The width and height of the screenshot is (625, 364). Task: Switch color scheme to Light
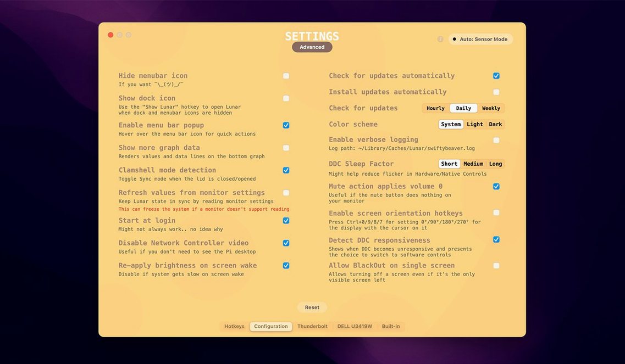click(475, 124)
